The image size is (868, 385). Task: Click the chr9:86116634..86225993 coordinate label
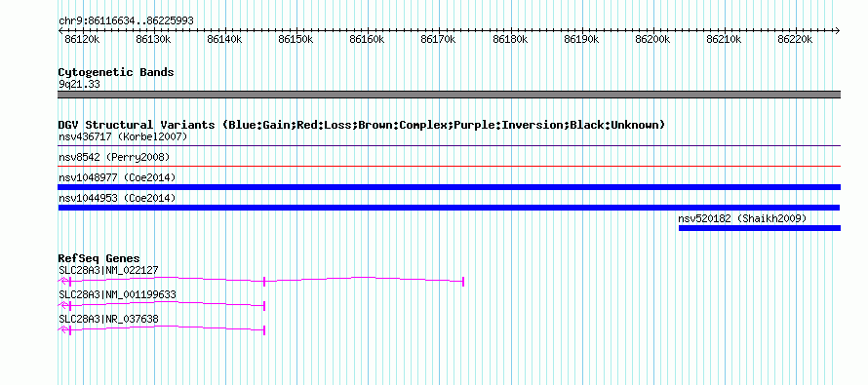(x=126, y=21)
